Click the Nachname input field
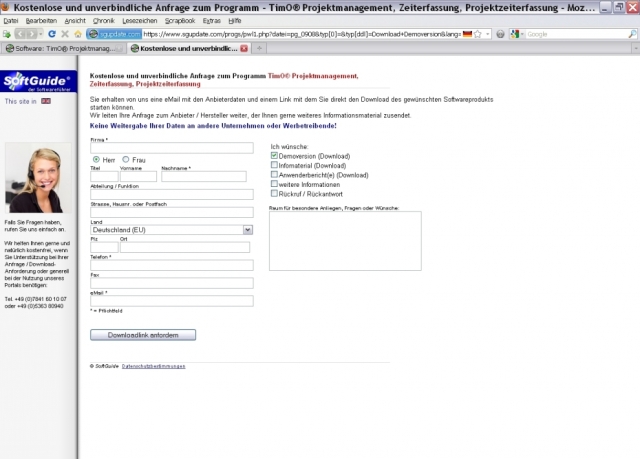Screen dimensions: 640x459 click(204, 176)
